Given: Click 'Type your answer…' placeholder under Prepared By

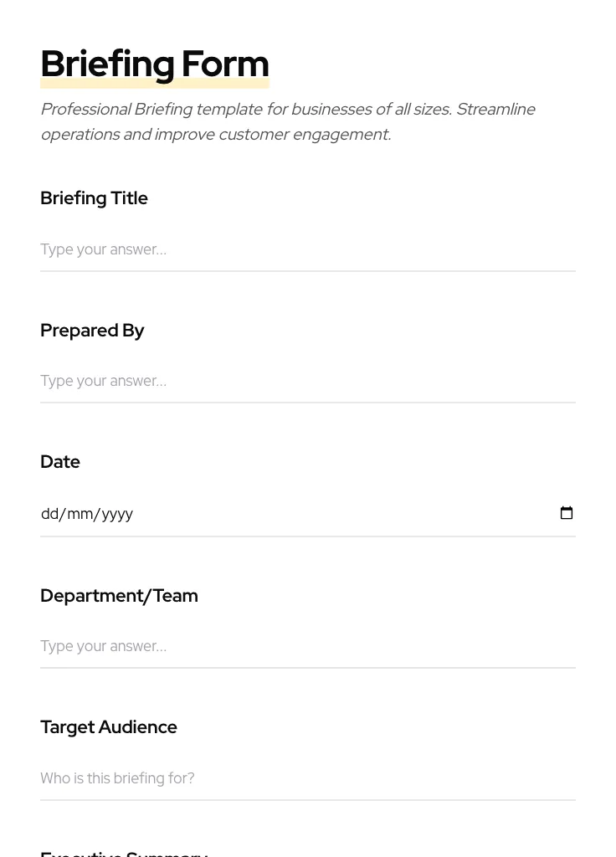Looking at the screenshot, I should point(103,381).
